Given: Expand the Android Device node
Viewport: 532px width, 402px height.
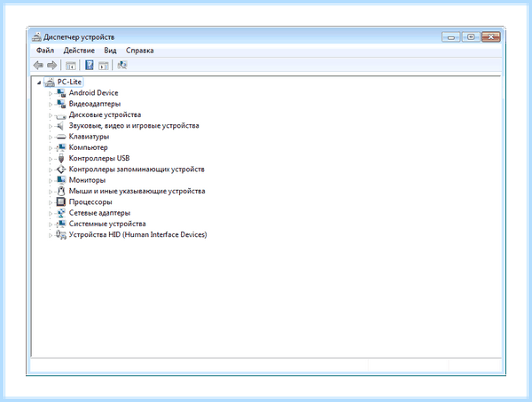Looking at the screenshot, I should pos(51,93).
